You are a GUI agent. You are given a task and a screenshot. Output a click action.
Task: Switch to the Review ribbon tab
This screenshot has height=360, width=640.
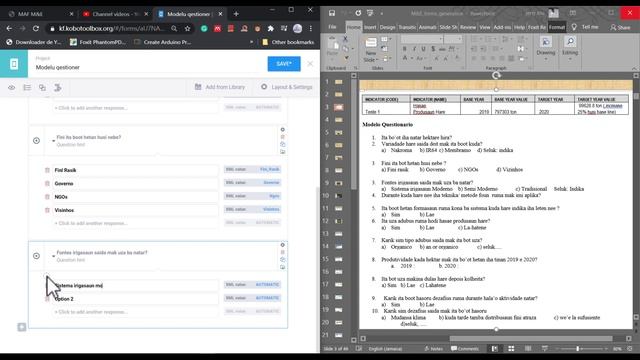tap(468, 27)
